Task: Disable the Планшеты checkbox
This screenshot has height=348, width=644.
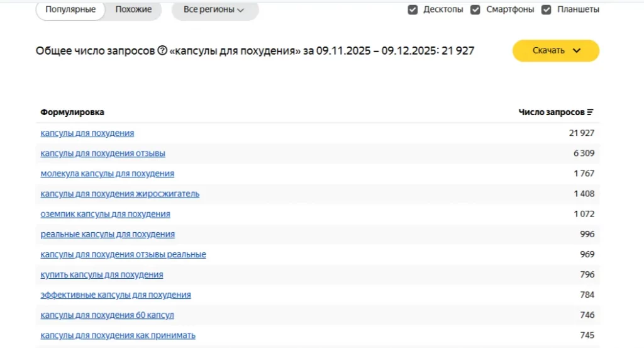Action: [546, 9]
